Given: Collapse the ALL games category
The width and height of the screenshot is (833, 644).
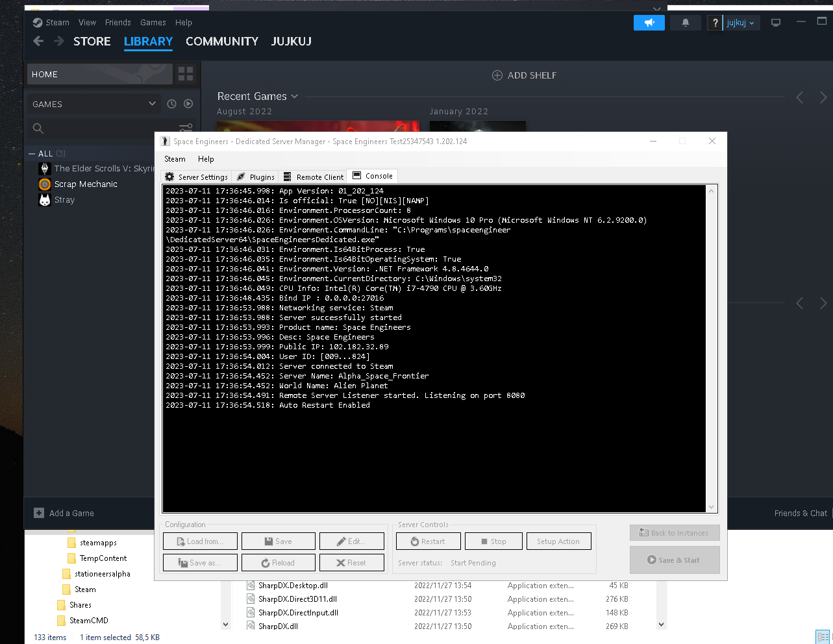Looking at the screenshot, I should [x=32, y=154].
